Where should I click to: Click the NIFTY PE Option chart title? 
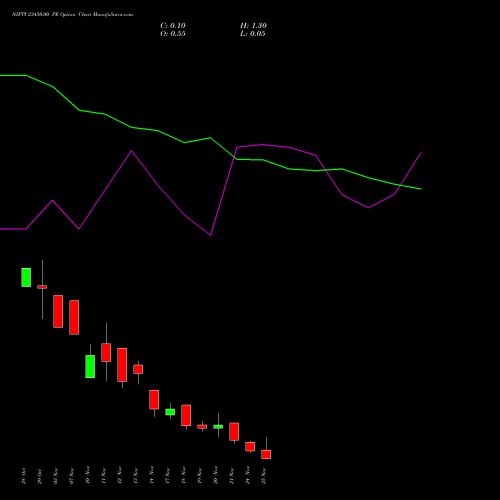[72, 14]
